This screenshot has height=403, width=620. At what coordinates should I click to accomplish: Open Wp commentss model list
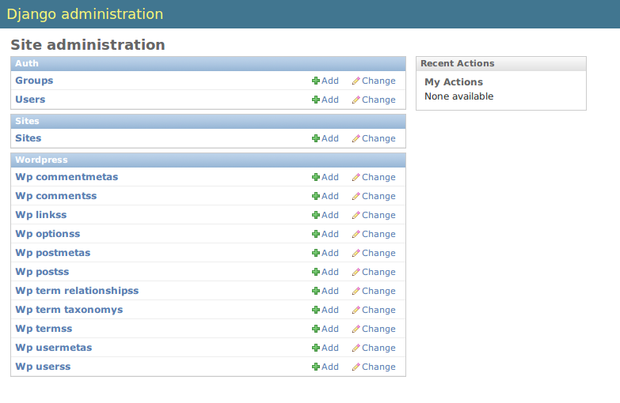click(56, 196)
